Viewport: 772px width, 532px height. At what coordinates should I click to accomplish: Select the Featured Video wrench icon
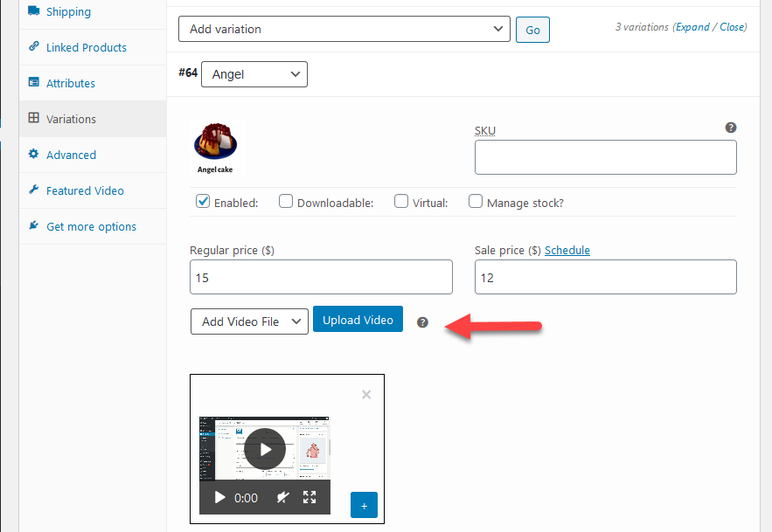point(32,190)
